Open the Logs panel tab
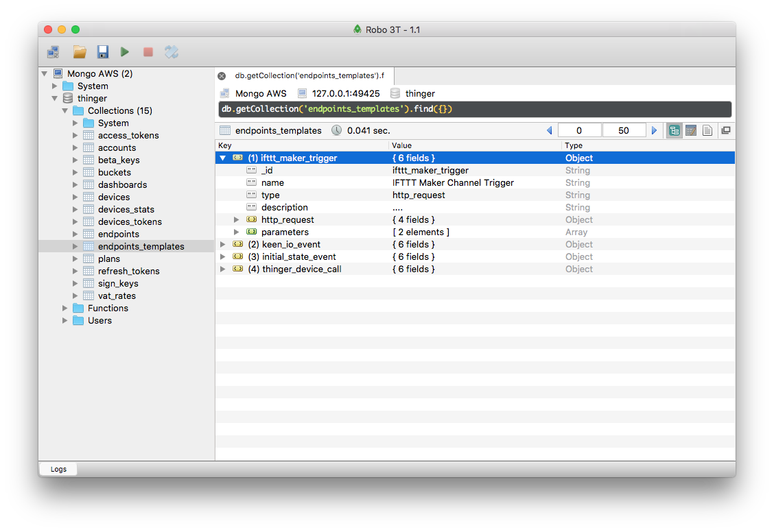This screenshot has width=774, height=532. tap(58, 469)
